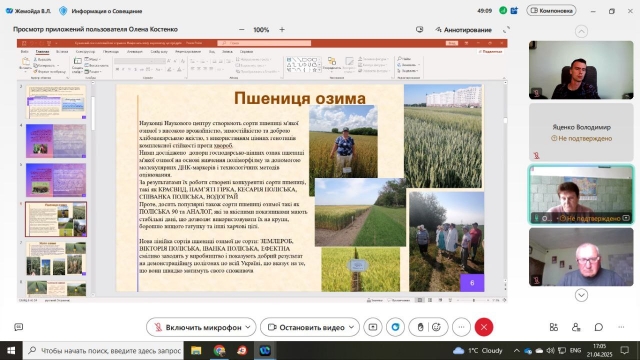Open panel options ellipsis at bottom right
Image resolution: width=640 pixels, height=360 pixels.
point(621,327)
